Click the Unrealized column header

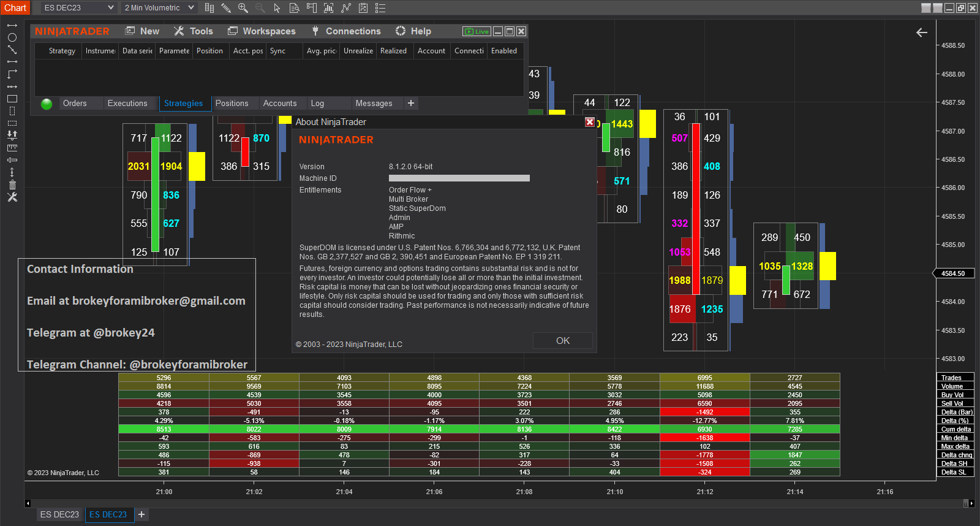tap(358, 51)
